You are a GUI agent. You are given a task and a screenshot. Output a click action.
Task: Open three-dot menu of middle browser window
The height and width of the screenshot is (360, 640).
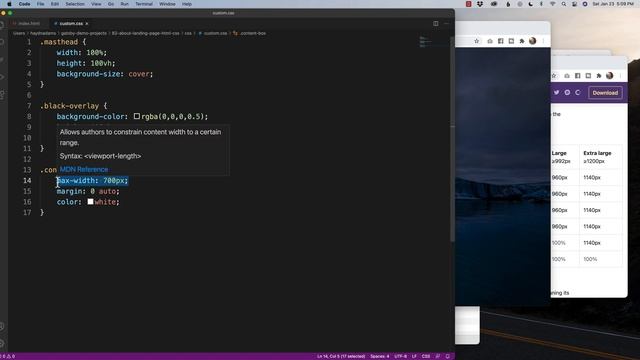tap(543, 41)
